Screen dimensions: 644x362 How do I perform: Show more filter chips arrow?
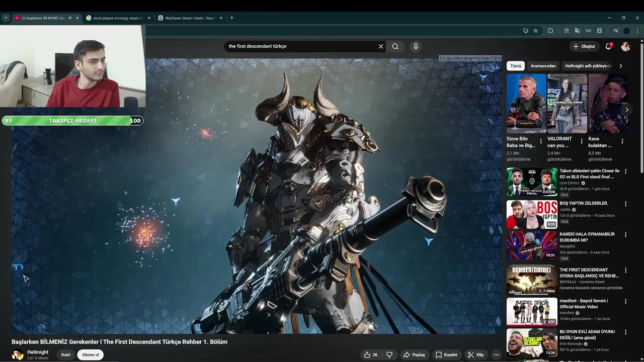click(620, 66)
